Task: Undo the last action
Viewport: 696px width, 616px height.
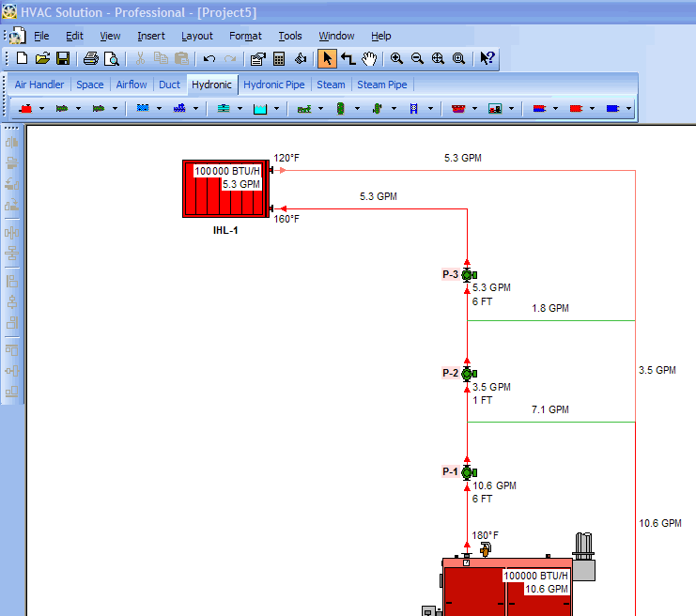Action: [209, 58]
